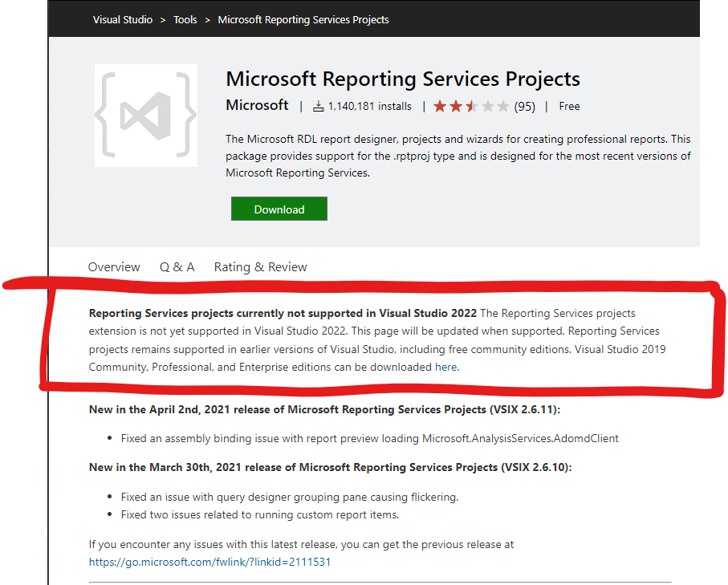This screenshot has height=585, width=728.
Task: Click the query designer flickering fix bullet
Action: [x=290, y=498]
